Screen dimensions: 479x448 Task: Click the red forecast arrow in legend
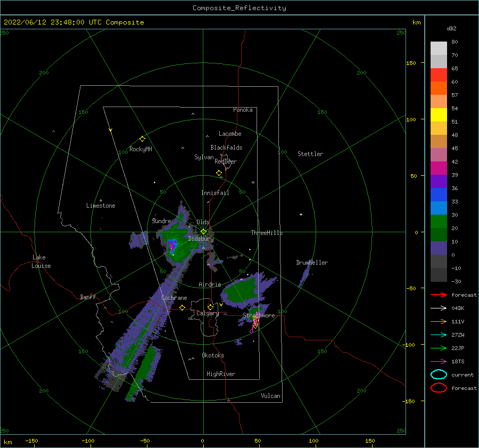click(439, 295)
